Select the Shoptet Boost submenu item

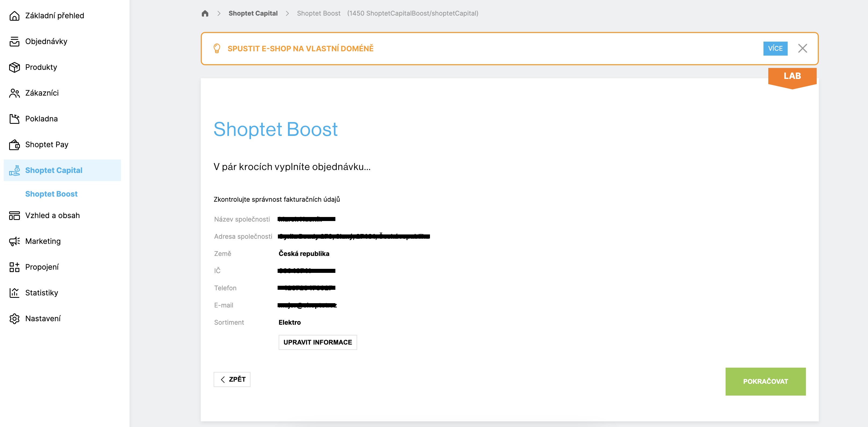tap(51, 194)
